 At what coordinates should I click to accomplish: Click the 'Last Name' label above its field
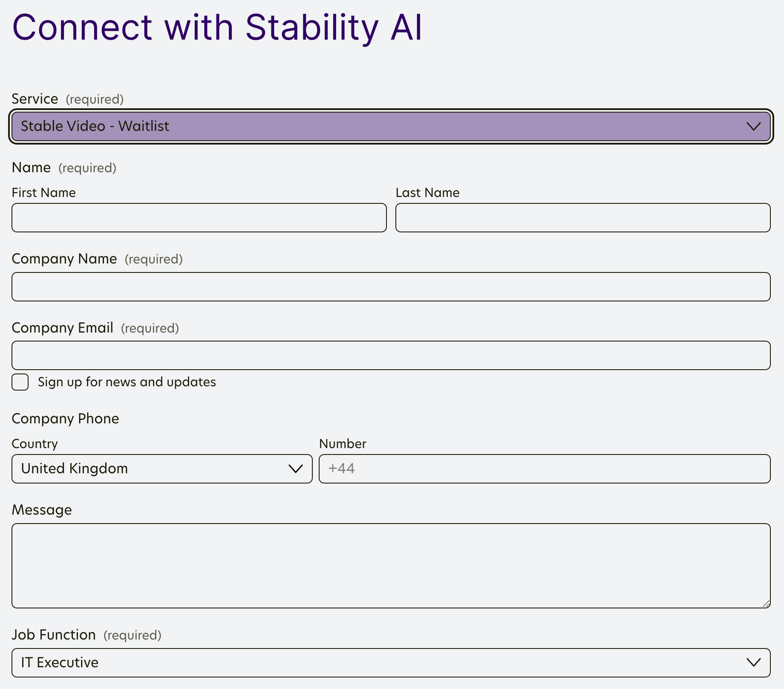(x=427, y=193)
